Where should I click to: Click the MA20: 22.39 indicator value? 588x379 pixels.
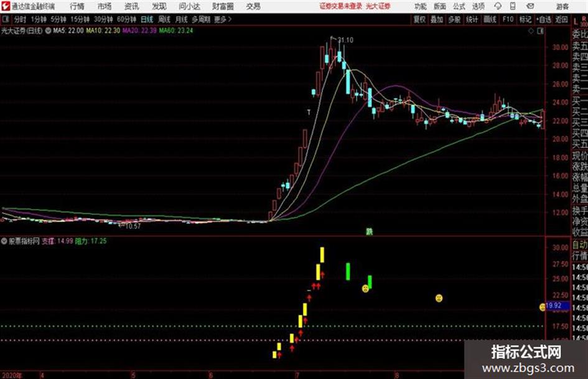(139, 30)
